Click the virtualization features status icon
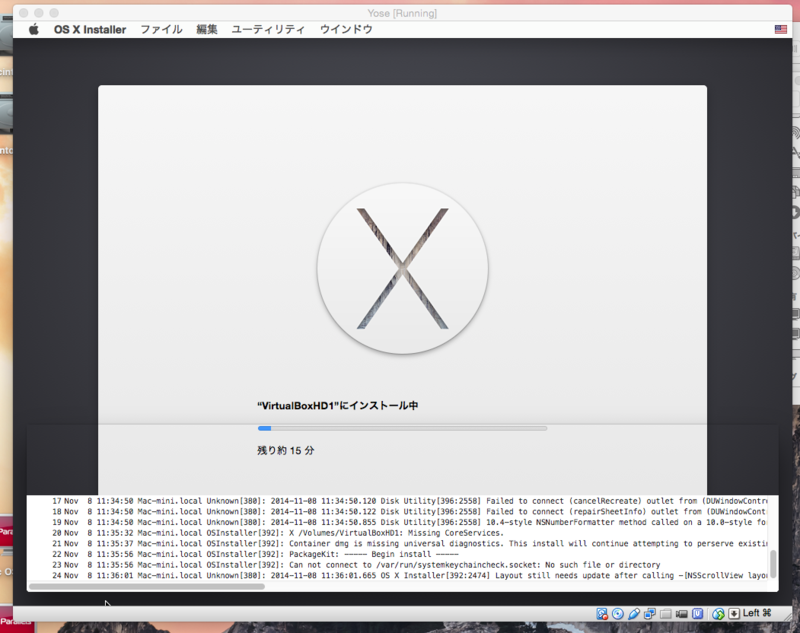The height and width of the screenshot is (633, 800). [697, 614]
